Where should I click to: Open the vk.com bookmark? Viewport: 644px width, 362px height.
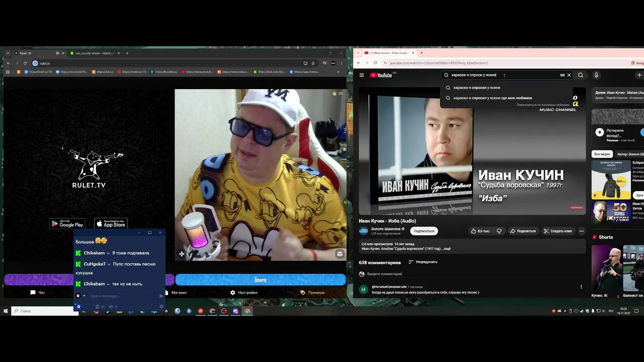point(71,72)
